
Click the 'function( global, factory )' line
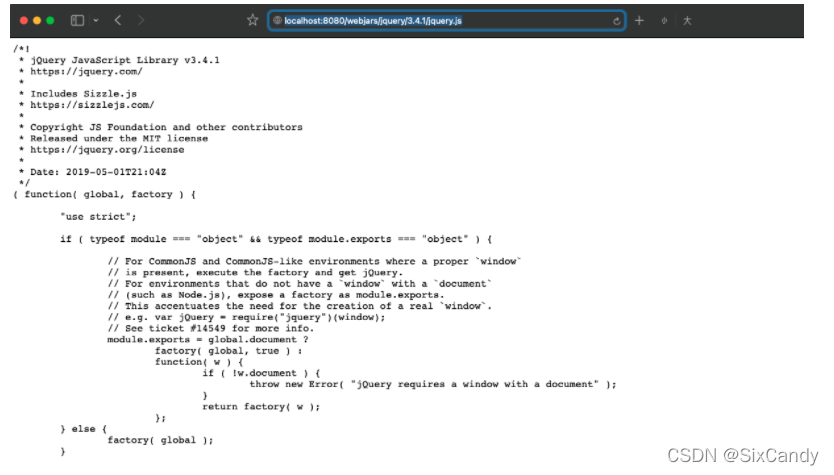(105, 194)
